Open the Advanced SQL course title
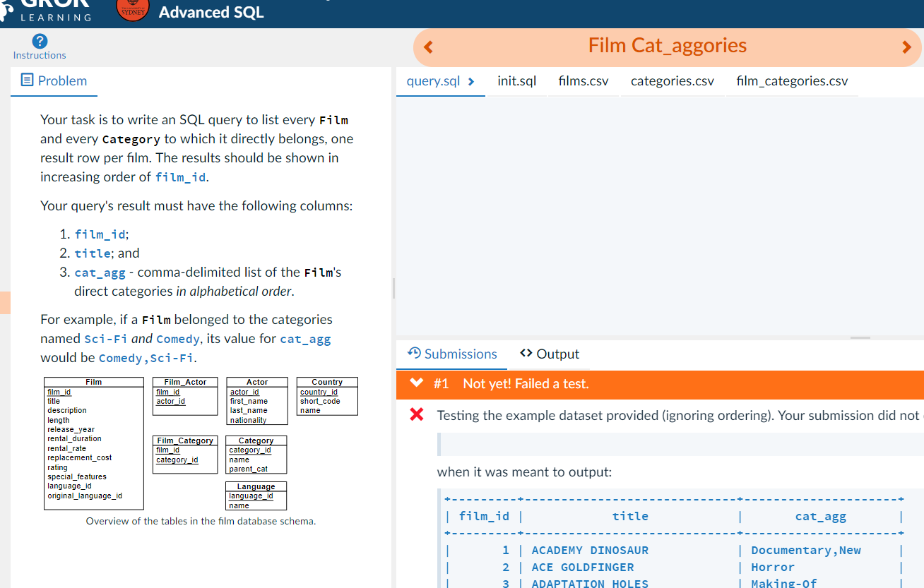This screenshot has width=924, height=588. click(x=211, y=12)
